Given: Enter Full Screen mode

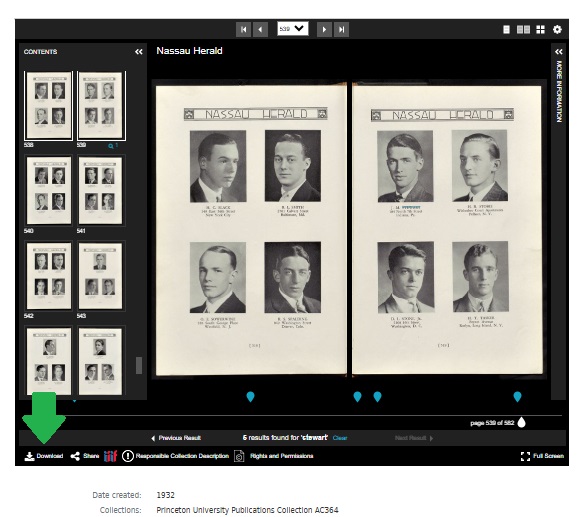Looking at the screenshot, I should point(542,456).
